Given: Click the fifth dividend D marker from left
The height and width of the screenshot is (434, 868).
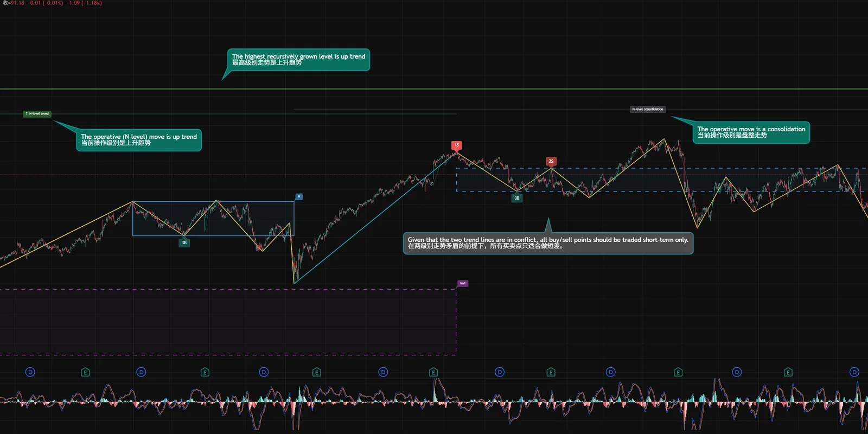Looking at the screenshot, I should tap(500, 372).
